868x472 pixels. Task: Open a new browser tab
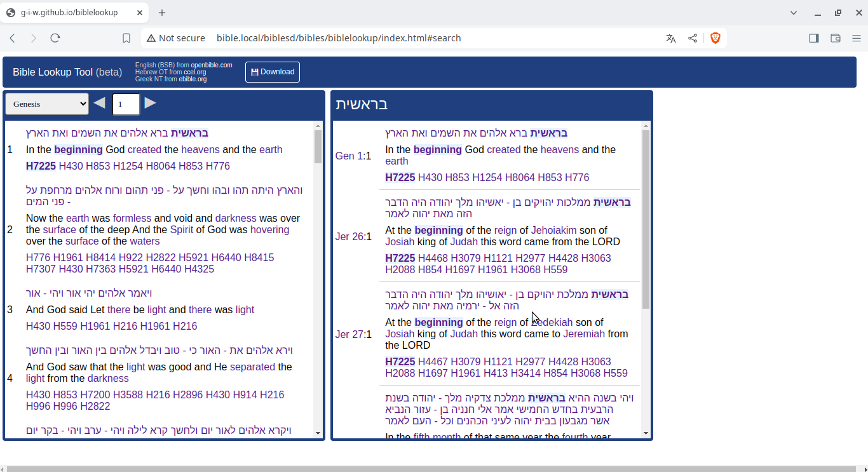[162, 13]
